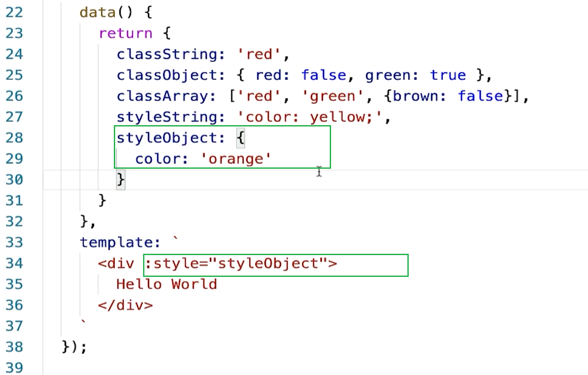The image size is (588, 375).
Task: Click line number 24 in the gutter
Action: [14, 54]
